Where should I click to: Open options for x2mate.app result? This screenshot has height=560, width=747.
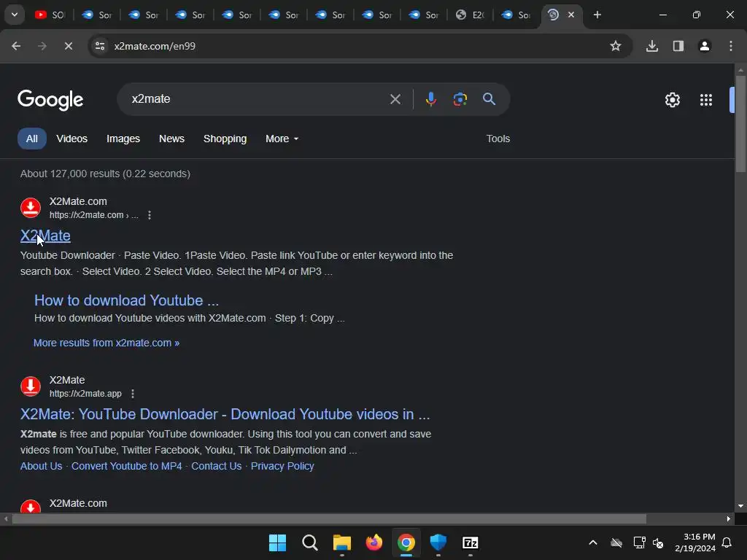(x=133, y=394)
